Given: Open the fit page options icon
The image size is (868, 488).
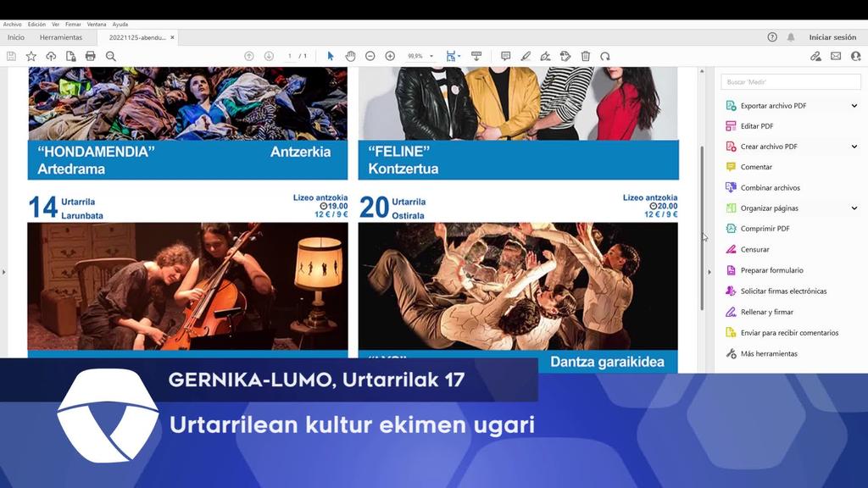Looking at the screenshot, I should click(x=453, y=56).
